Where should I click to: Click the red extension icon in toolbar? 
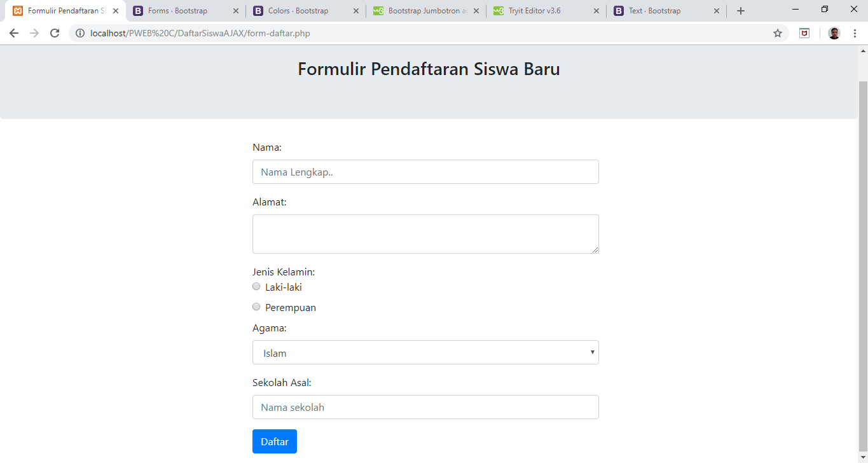coord(804,33)
